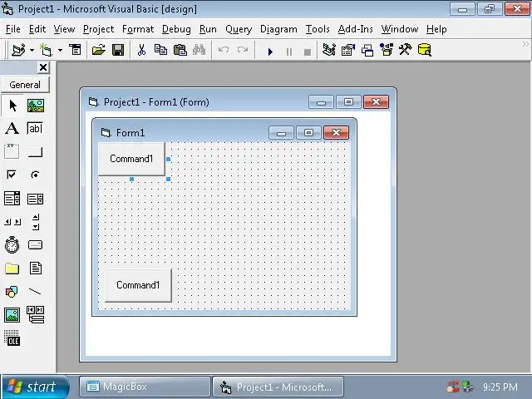Select the Data control tool
532x399 pixels.
pyautogui.click(x=35, y=315)
